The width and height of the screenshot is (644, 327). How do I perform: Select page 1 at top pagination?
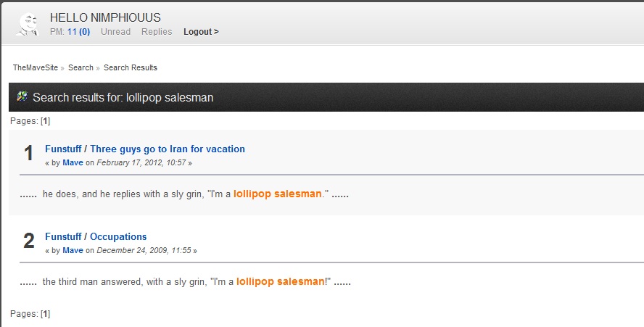(x=45, y=121)
